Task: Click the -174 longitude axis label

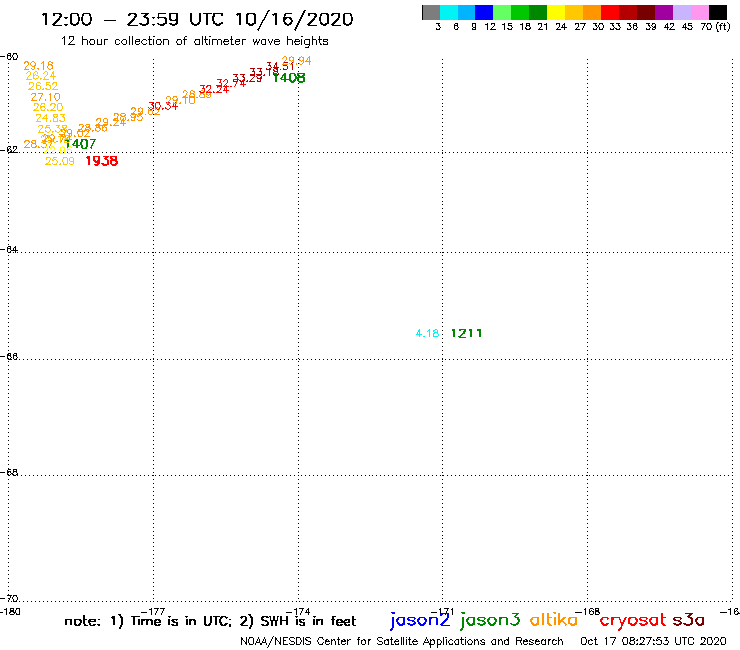Action: [x=298, y=612]
